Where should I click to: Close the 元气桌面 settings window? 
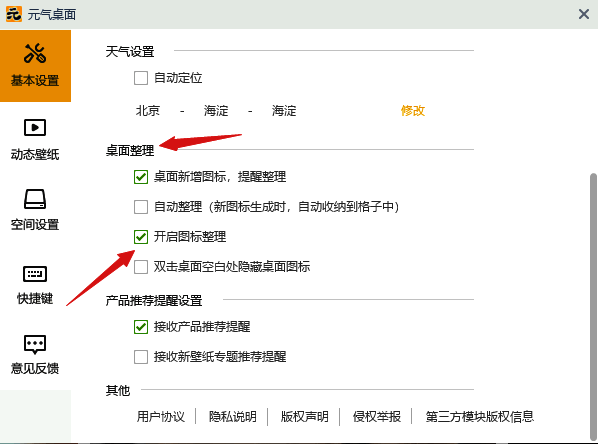click(584, 14)
